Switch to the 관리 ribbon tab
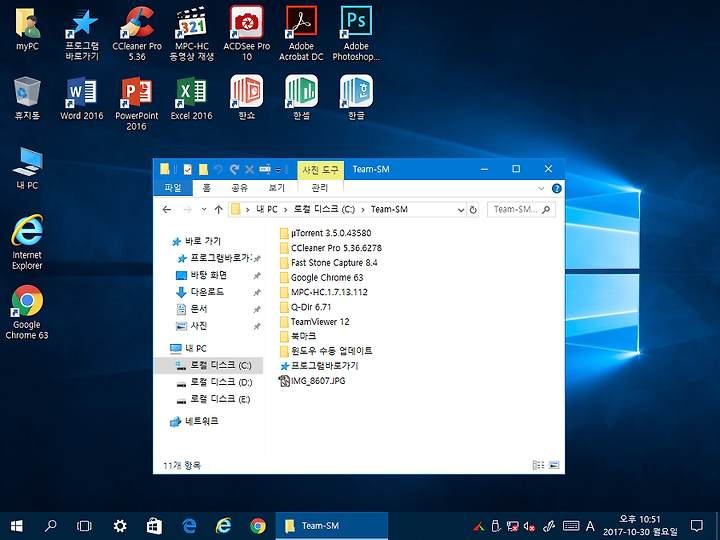 pyautogui.click(x=320, y=187)
